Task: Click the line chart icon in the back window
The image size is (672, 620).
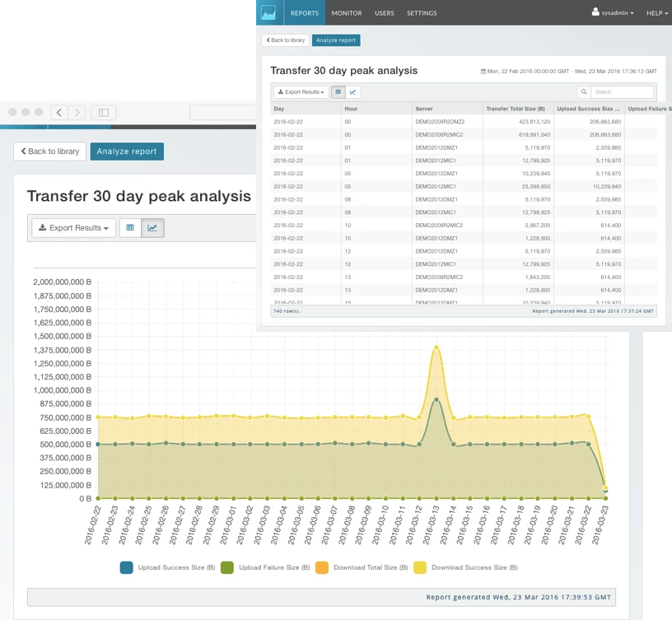Action: coord(152,228)
